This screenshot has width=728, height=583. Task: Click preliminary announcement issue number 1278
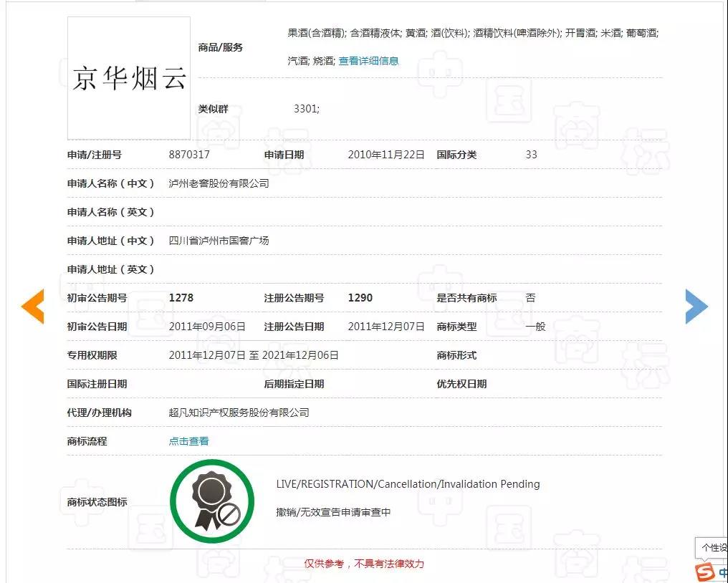[181, 298]
